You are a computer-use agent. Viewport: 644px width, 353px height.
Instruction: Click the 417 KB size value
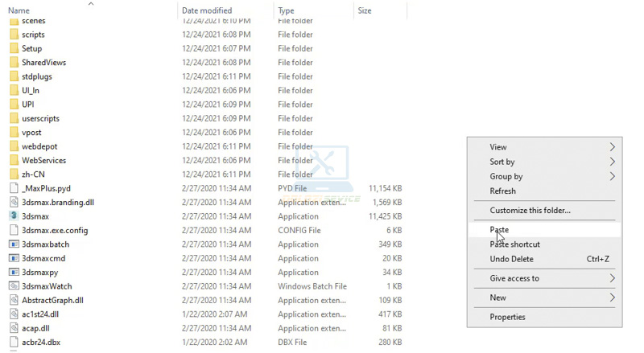390,314
